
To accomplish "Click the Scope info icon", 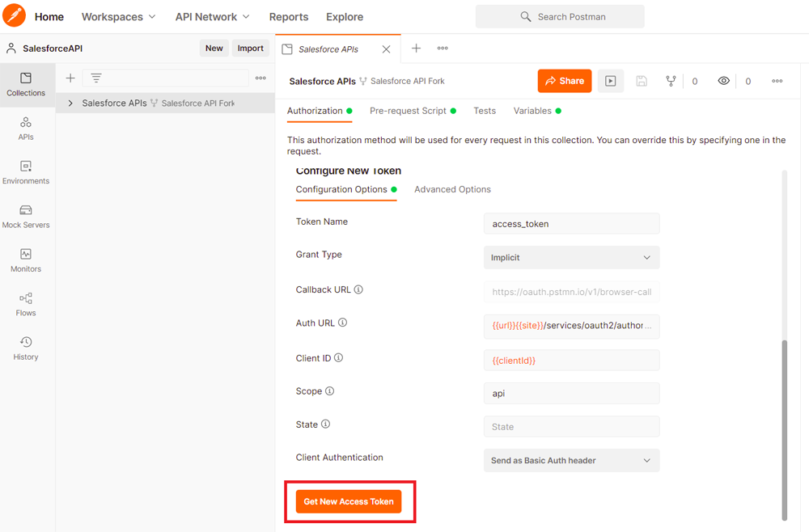I will (329, 391).
